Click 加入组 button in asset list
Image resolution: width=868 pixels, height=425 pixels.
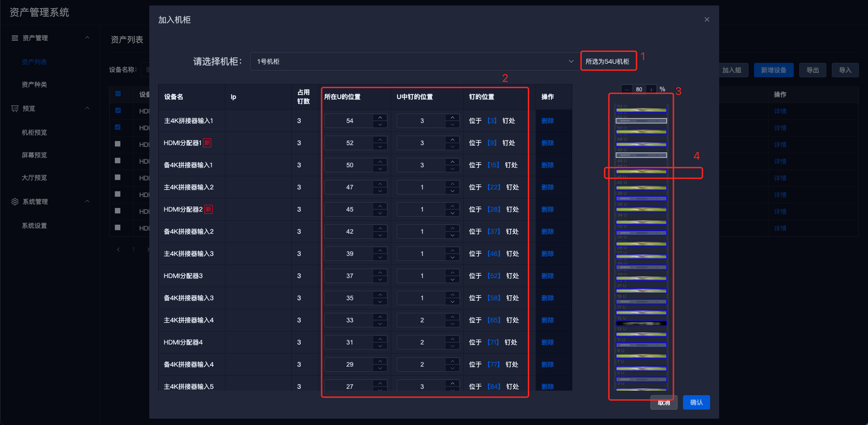731,70
